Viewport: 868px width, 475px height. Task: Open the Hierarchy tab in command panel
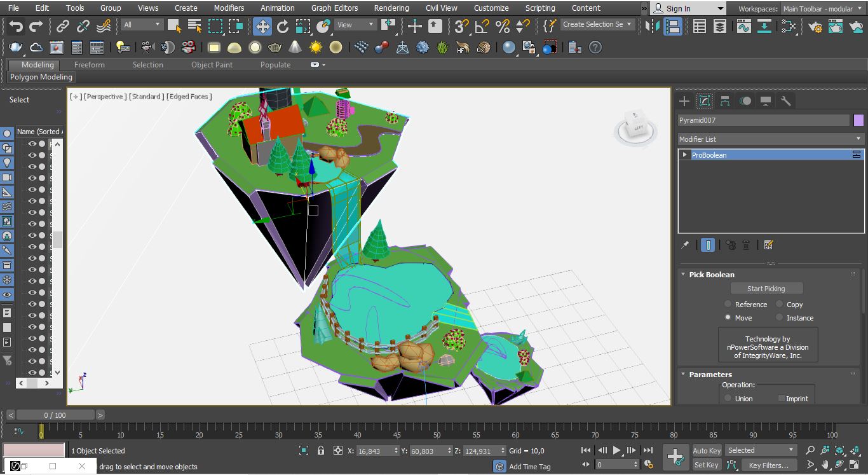[x=725, y=101]
